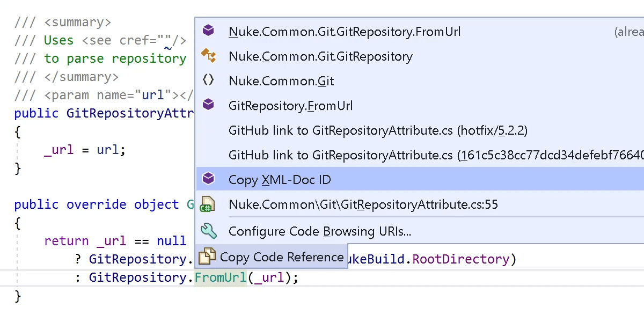Click 'null' keyword in return statement
This screenshot has height=322, width=644.
171,241
